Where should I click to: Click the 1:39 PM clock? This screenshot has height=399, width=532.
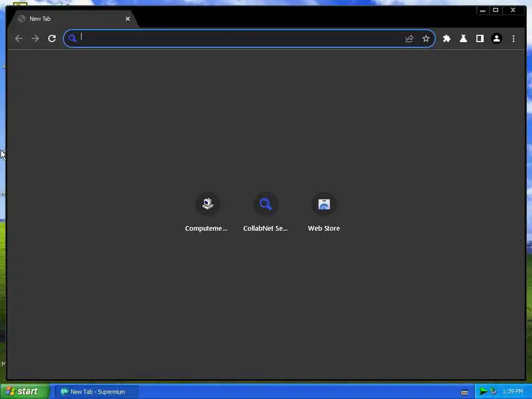(x=513, y=392)
